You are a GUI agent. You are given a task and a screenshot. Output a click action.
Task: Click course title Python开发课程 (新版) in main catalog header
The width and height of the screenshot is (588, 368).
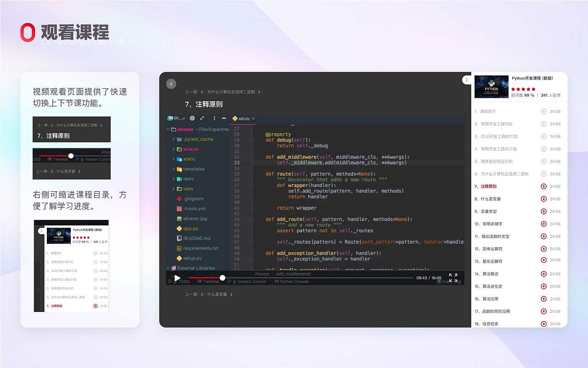pyautogui.click(x=532, y=79)
